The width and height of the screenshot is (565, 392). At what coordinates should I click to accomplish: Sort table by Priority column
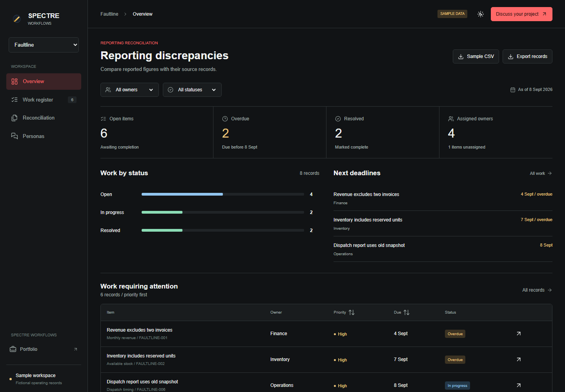[344, 312]
